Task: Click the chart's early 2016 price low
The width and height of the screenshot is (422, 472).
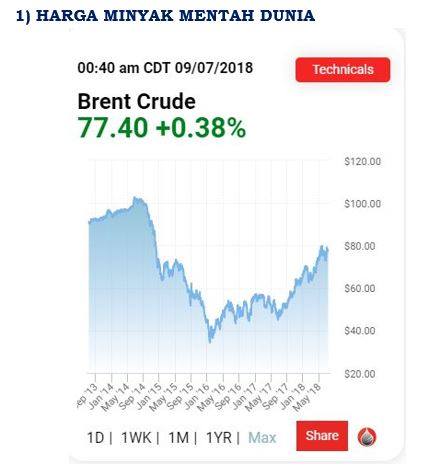Action: [210, 341]
